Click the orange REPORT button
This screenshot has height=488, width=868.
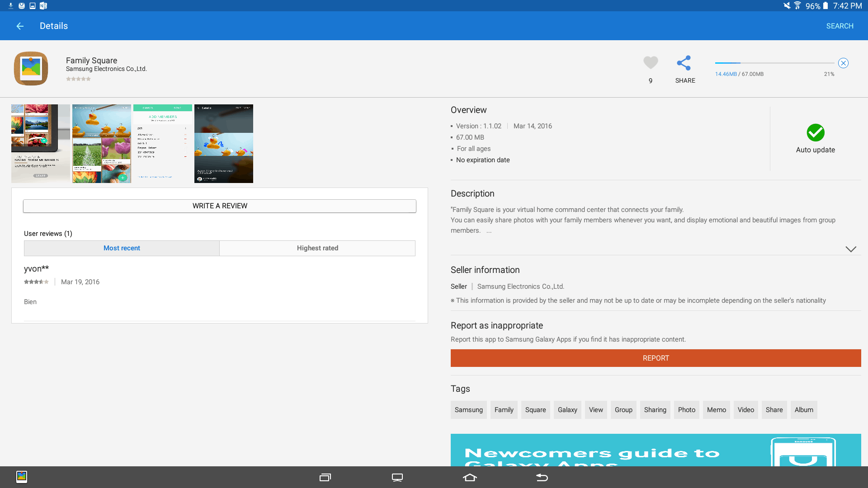(x=656, y=358)
